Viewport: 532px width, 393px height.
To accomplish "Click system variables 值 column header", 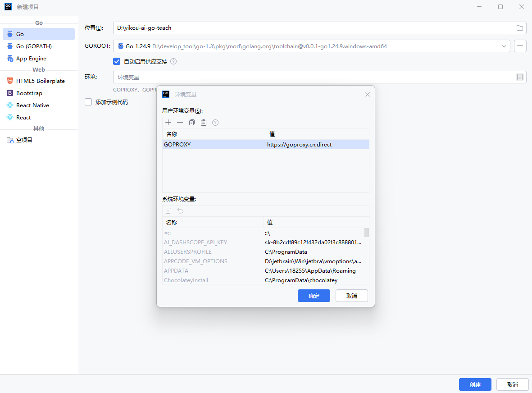I will click(x=316, y=222).
